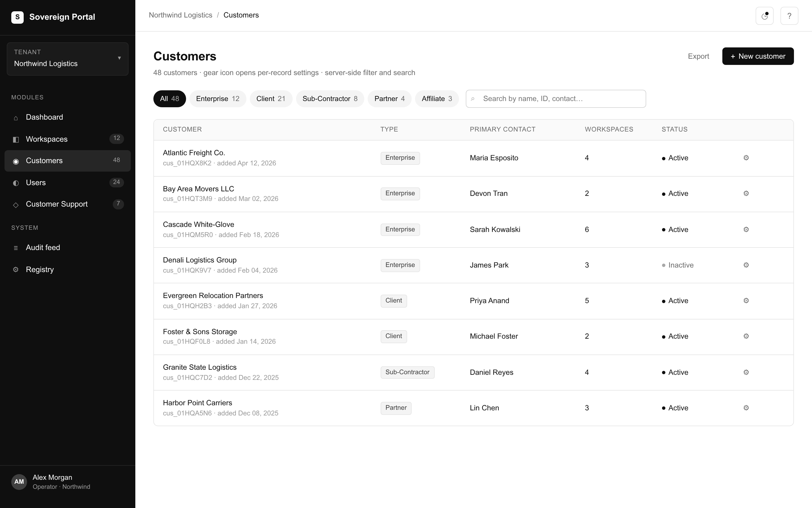Open settings gear for Bay Area Movers LLC

click(746, 194)
